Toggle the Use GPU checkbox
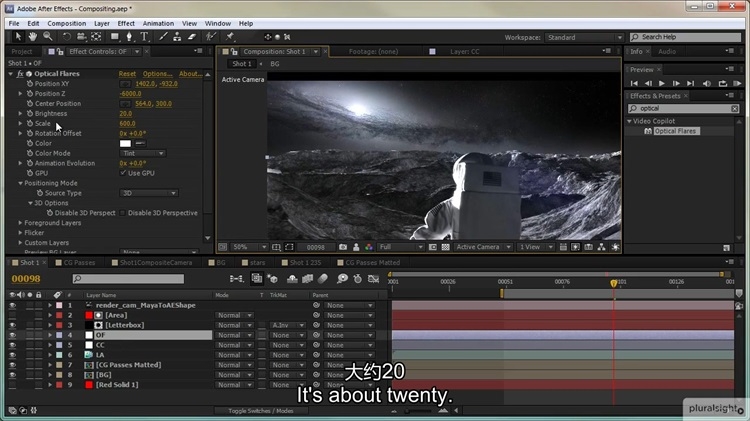 click(x=123, y=173)
